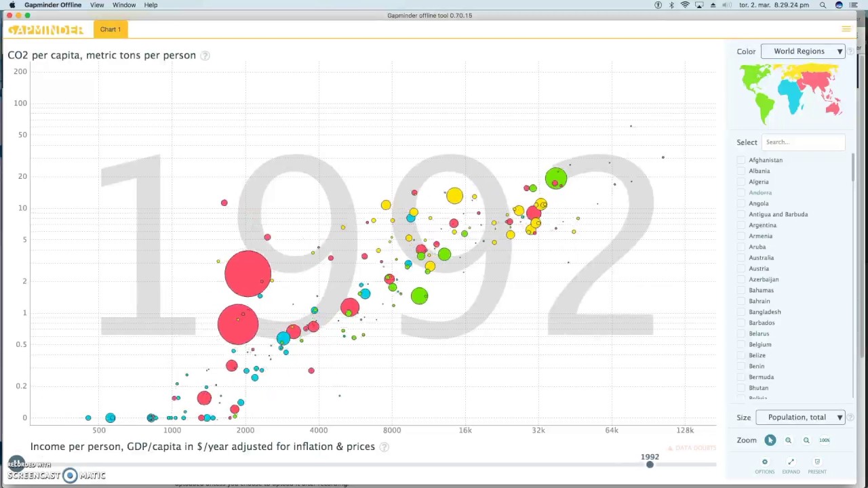Select the largest red bubble on chart
The image size is (868, 488).
(x=248, y=274)
